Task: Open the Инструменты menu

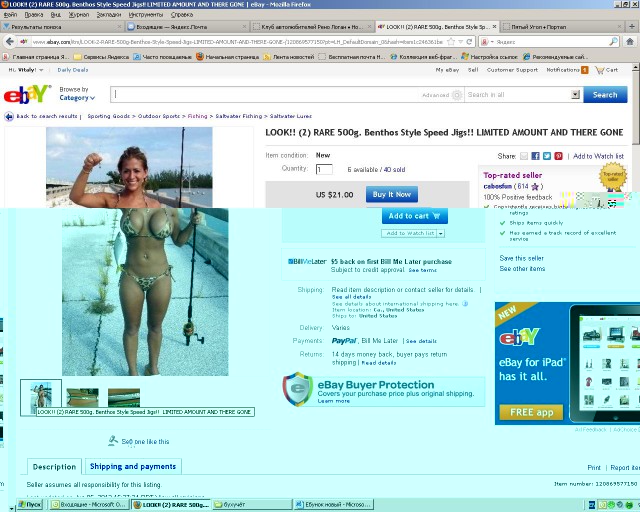Action: 146,14
